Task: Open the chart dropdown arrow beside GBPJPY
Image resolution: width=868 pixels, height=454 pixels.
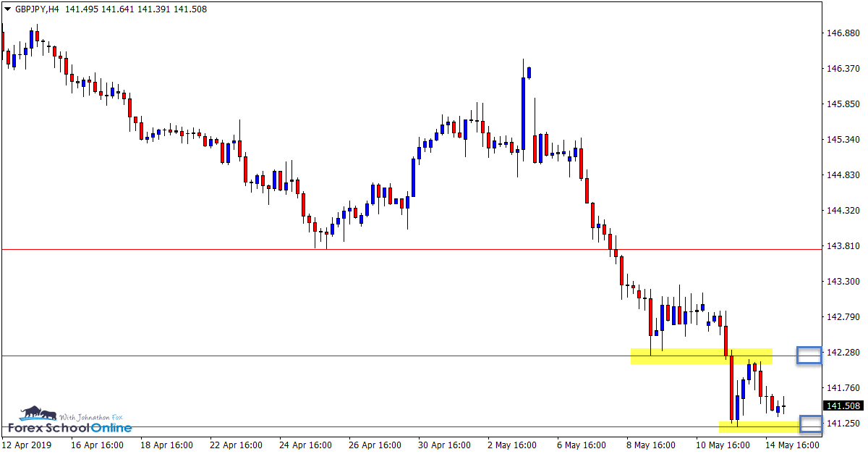Action: pyautogui.click(x=7, y=10)
